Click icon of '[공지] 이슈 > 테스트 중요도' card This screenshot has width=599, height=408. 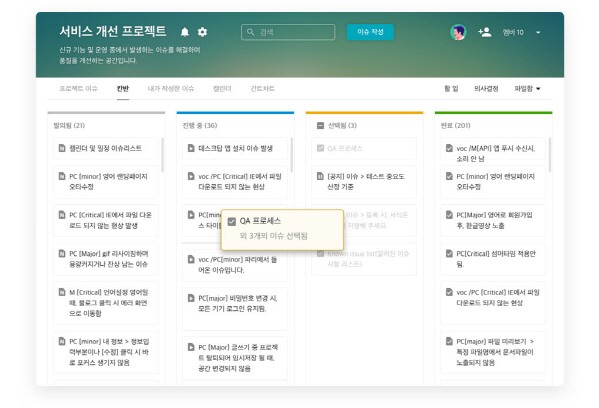[x=320, y=176]
